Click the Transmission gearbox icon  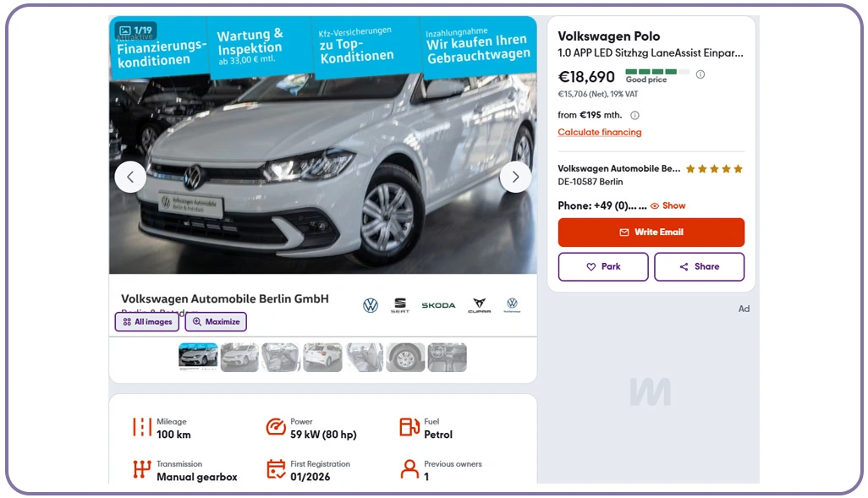142,469
